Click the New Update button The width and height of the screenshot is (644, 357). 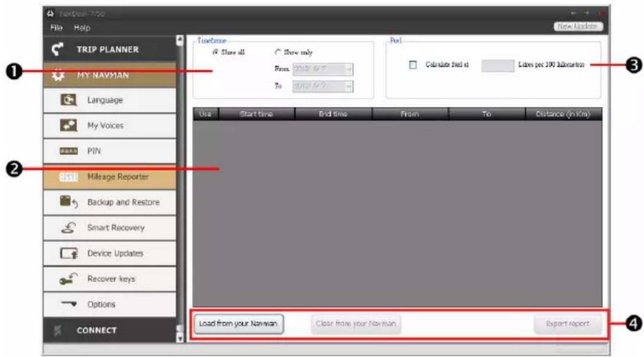pyautogui.click(x=578, y=26)
